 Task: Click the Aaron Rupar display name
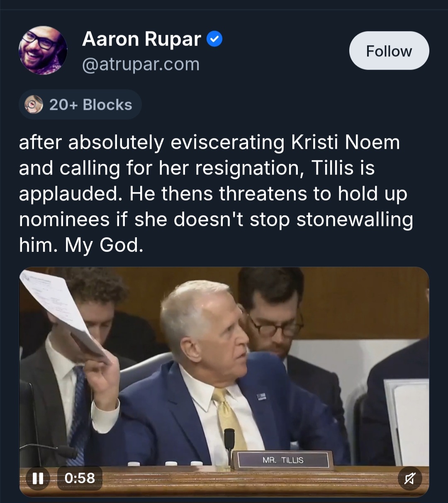point(141,39)
